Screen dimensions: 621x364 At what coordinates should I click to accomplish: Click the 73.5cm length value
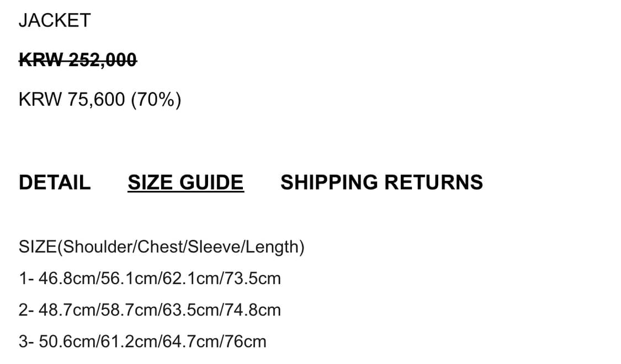point(253,279)
